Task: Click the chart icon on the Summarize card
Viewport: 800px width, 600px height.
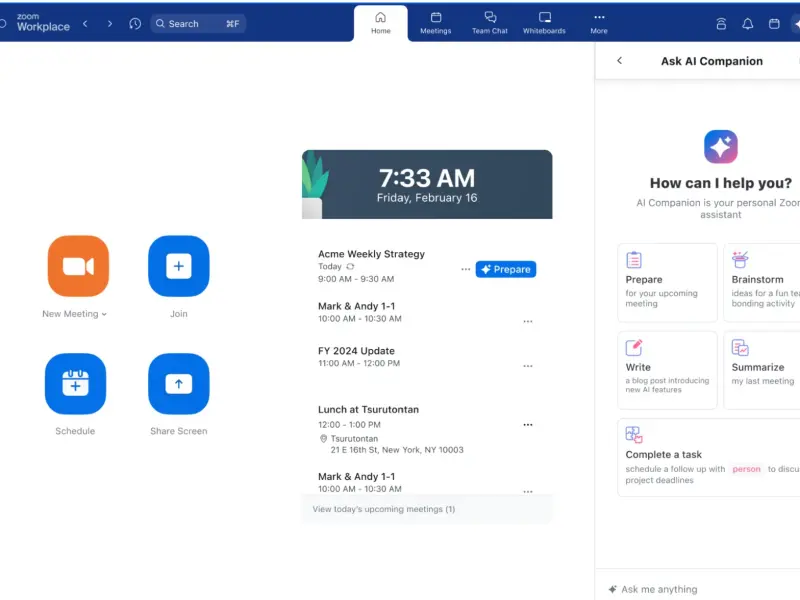Action: [x=740, y=347]
